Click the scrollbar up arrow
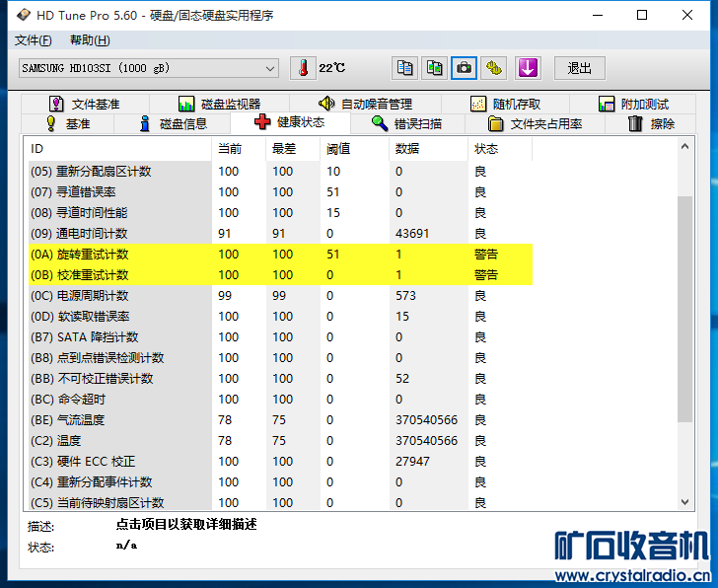 (x=685, y=147)
